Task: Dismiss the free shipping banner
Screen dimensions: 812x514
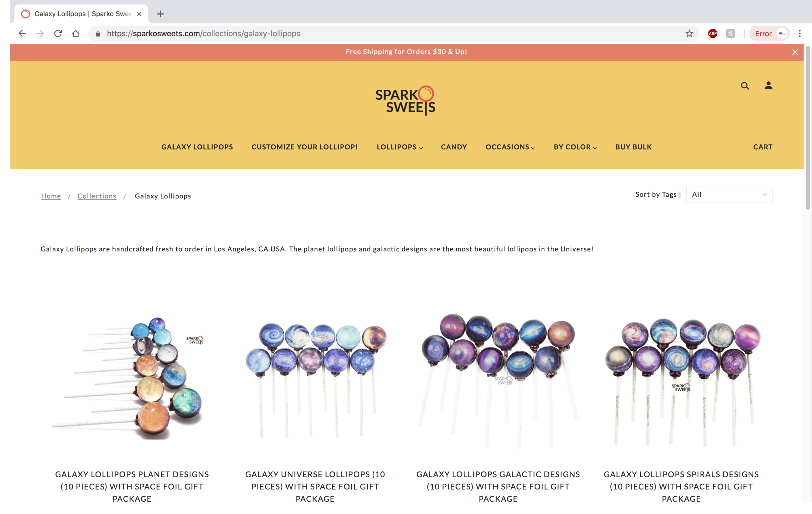Action: (795, 52)
